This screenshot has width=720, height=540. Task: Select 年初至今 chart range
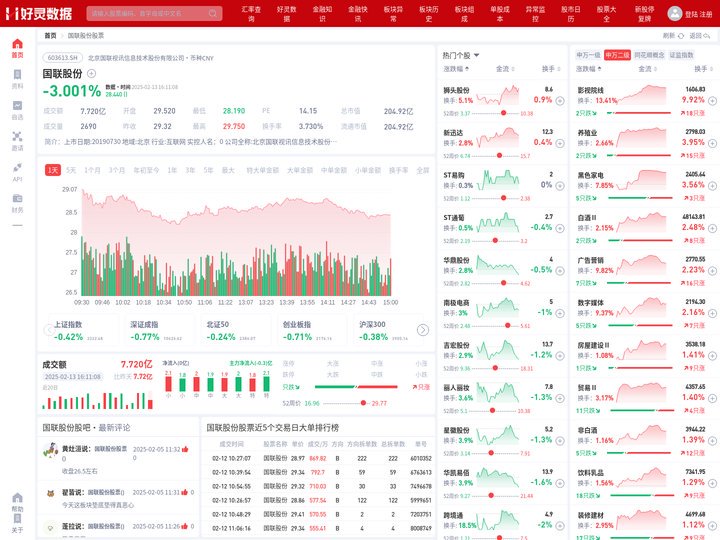[x=146, y=170]
